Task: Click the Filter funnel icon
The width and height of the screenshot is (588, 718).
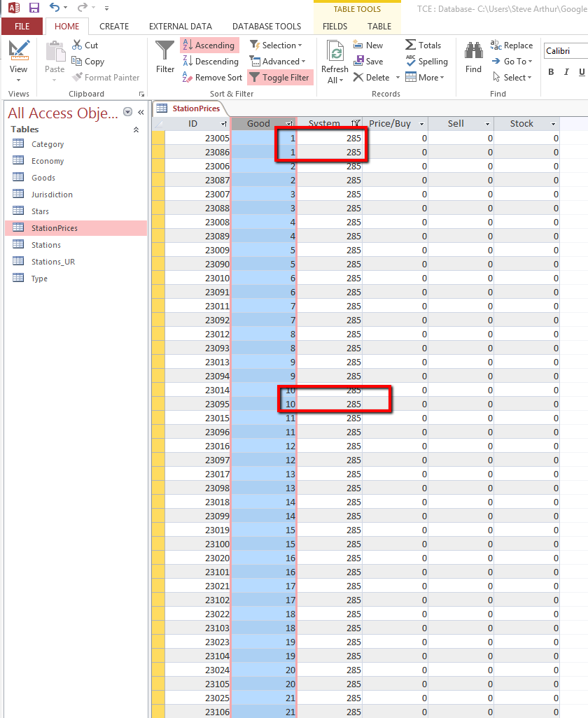Action: [x=165, y=51]
